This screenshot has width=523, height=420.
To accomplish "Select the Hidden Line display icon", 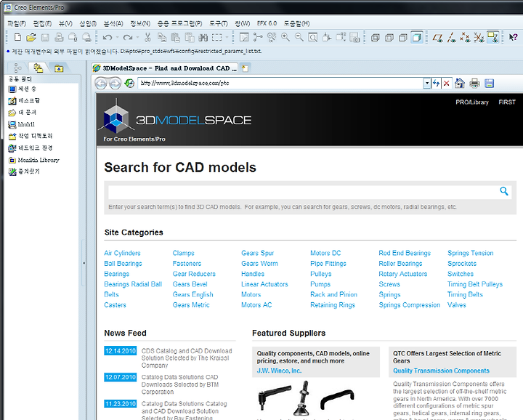I will coord(389,37).
